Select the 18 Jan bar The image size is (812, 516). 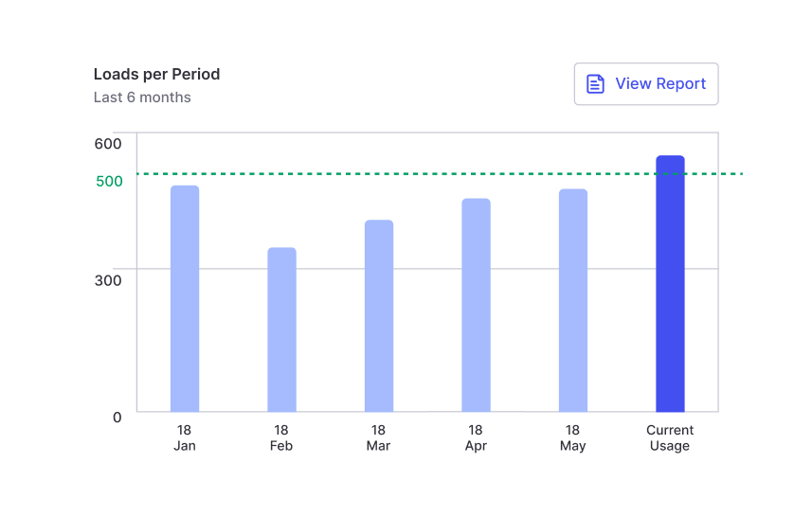point(185,298)
